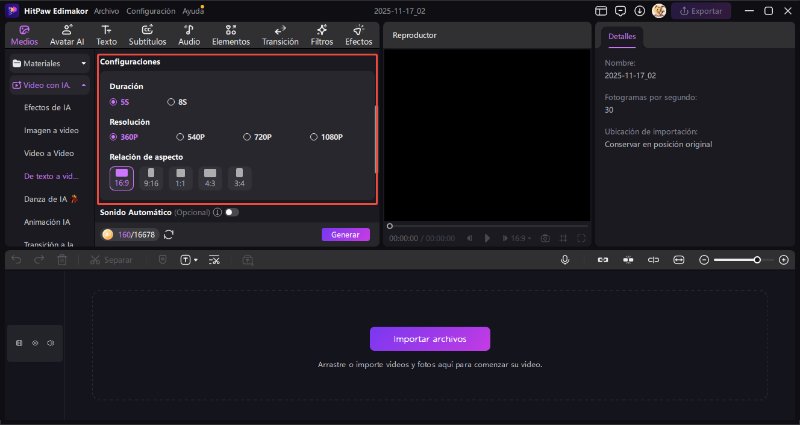This screenshot has width=800, height=425.
Task: Click the Importar archivos button
Action: click(x=430, y=338)
